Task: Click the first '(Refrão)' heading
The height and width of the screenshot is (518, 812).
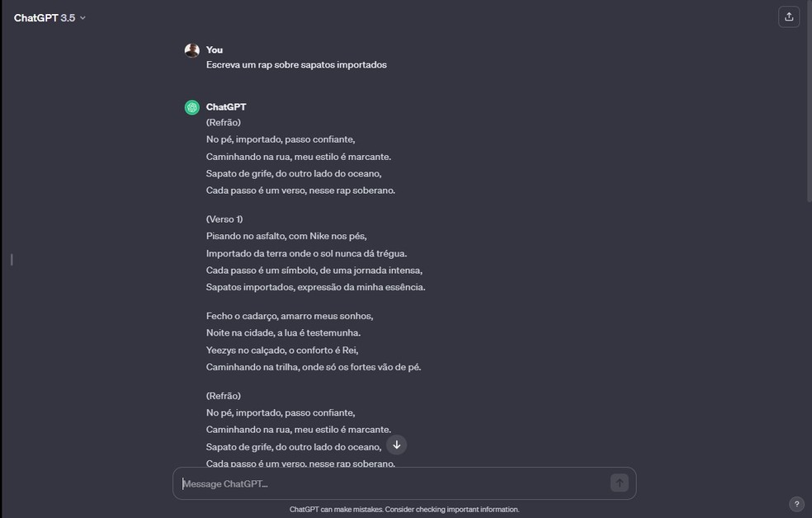Action: (223, 122)
